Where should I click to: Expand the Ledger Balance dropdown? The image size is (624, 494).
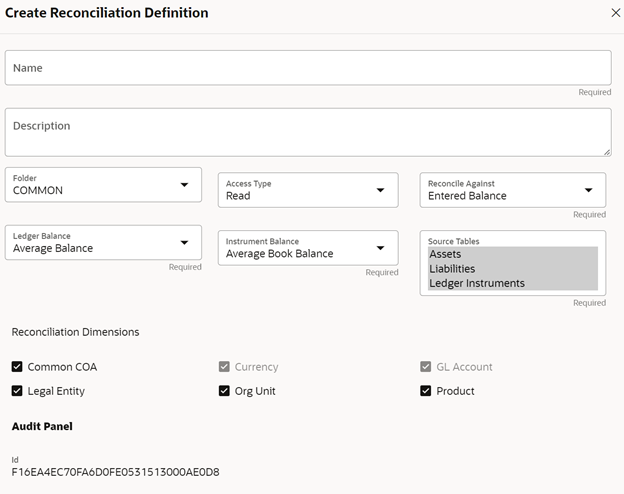pyautogui.click(x=103, y=242)
